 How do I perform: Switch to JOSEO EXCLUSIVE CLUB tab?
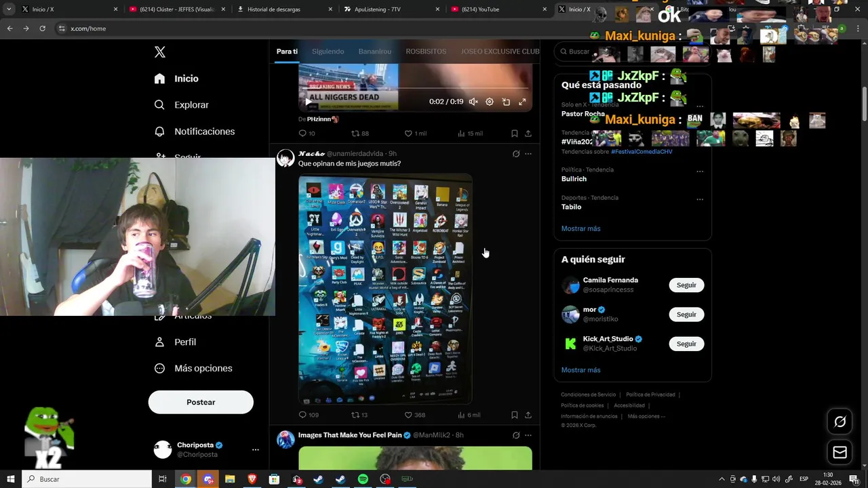(x=500, y=52)
